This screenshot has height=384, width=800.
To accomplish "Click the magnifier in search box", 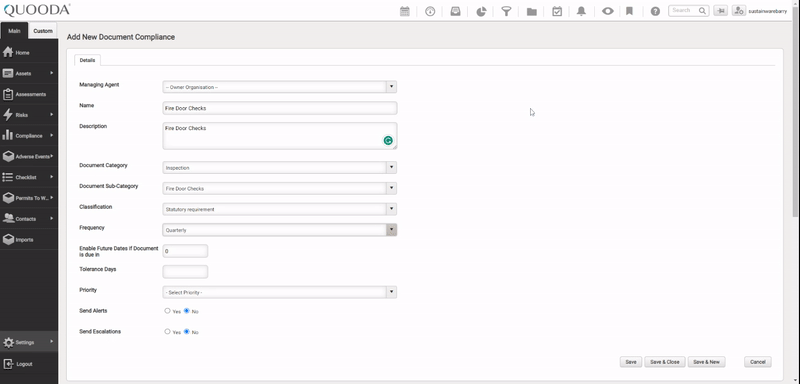I will (703, 11).
